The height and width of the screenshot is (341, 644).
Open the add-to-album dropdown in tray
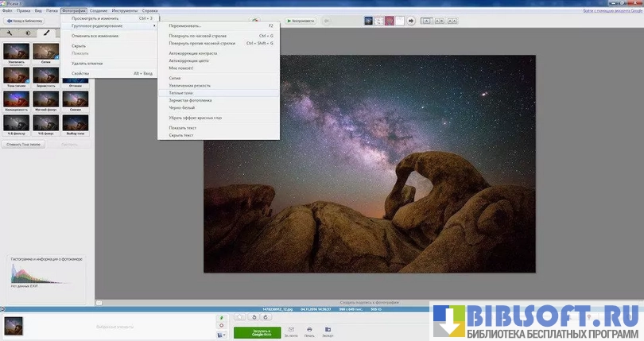click(221, 335)
